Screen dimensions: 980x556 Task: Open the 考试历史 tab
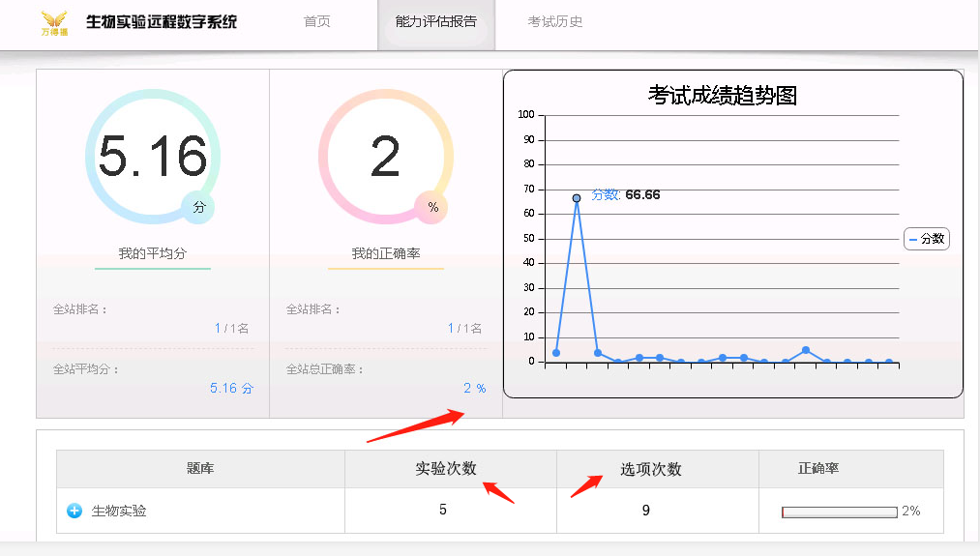coord(555,21)
